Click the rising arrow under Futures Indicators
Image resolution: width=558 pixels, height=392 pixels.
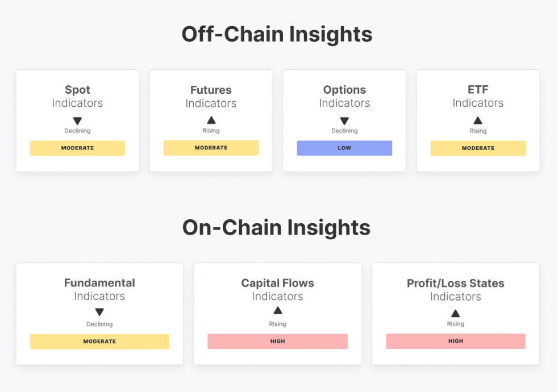211,120
